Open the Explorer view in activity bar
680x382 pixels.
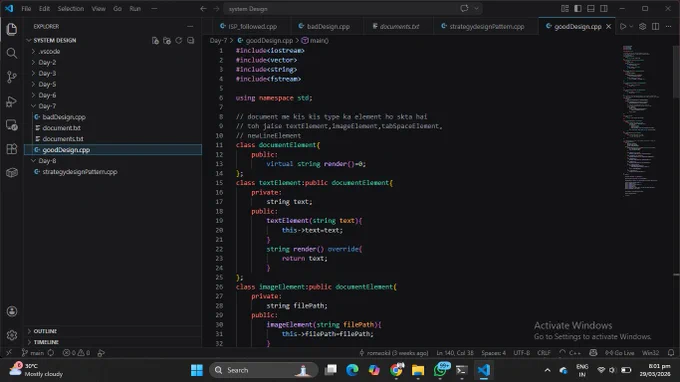pyautogui.click(x=12, y=29)
